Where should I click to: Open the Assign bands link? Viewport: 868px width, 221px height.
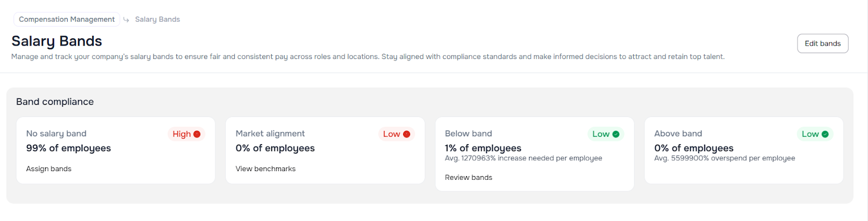(x=49, y=169)
